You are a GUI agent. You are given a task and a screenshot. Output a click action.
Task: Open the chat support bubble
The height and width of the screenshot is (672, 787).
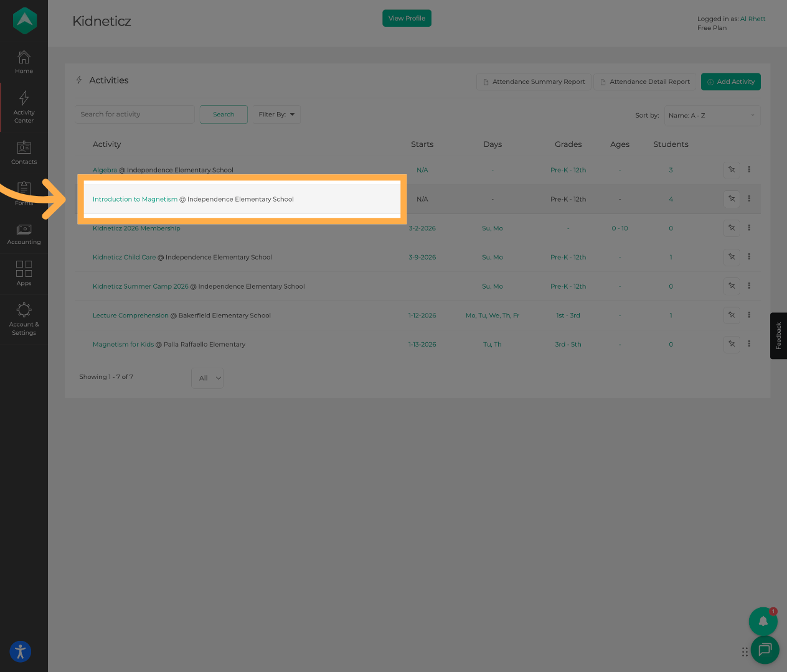[x=765, y=650]
